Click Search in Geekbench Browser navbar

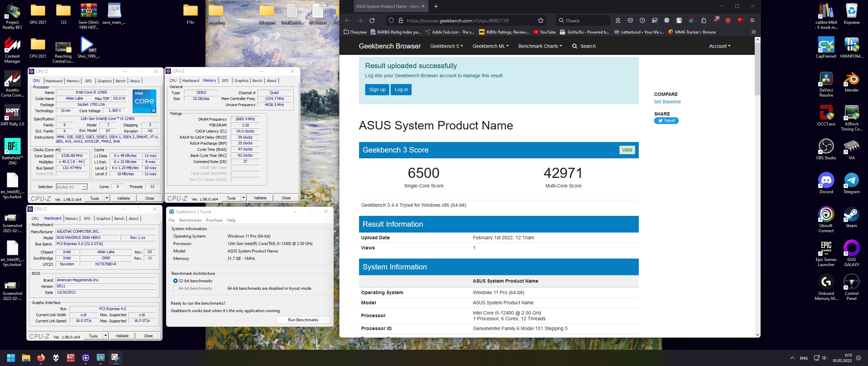(584, 46)
